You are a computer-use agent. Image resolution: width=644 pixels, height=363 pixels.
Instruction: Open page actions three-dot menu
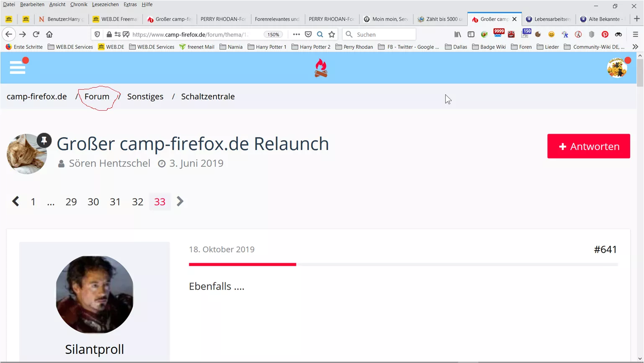[x=296, y=34]
